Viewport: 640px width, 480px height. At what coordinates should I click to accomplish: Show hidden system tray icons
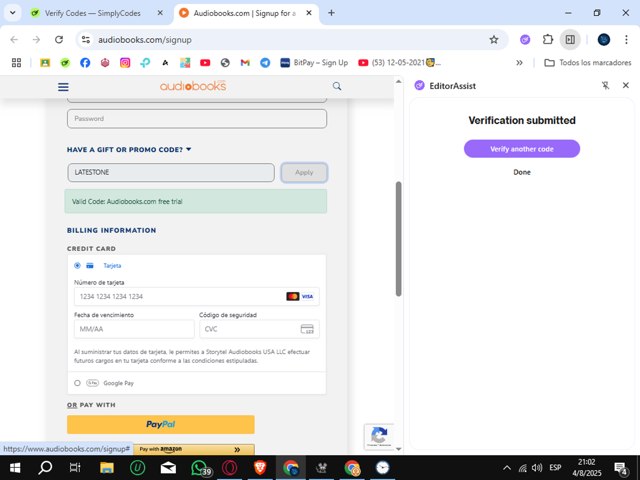(507, 468)
